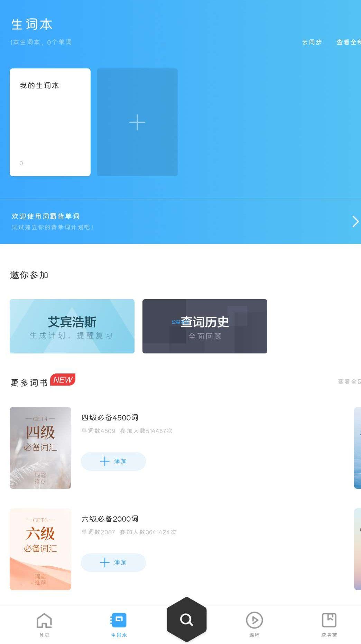Open 查看全部 in the 生词本 header
This screenshot has height=644, width=361.
coord(349,42)
